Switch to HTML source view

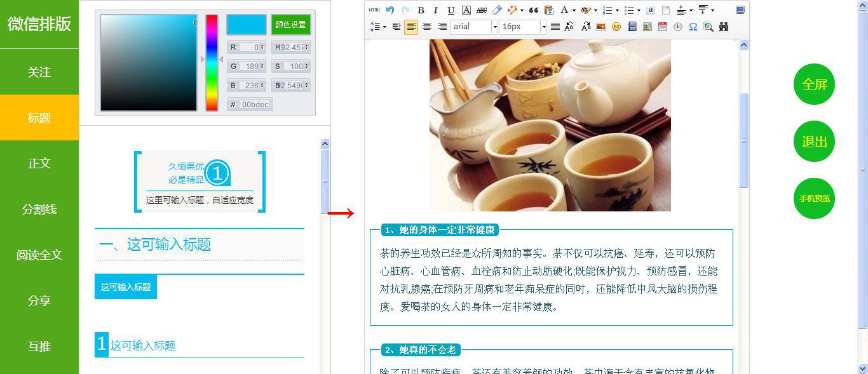click(374, 10)
